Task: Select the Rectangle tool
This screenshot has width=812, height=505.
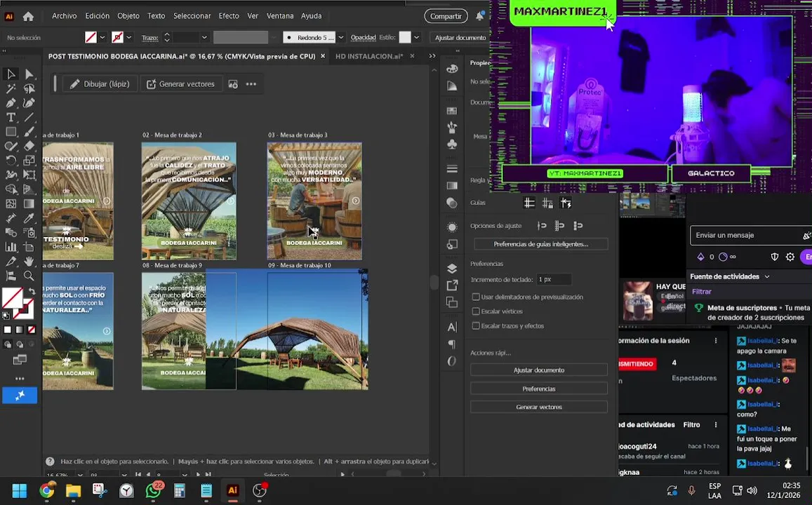Action: click(11, 132)
